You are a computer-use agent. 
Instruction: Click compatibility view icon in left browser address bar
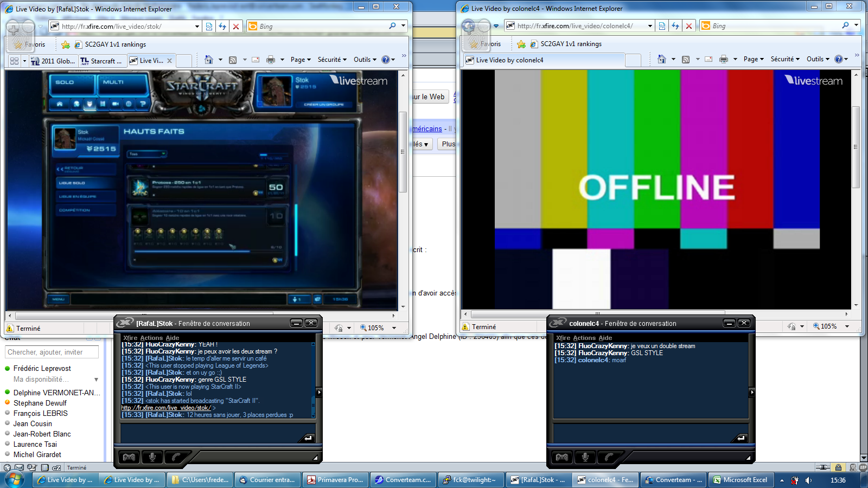[209, 26]
